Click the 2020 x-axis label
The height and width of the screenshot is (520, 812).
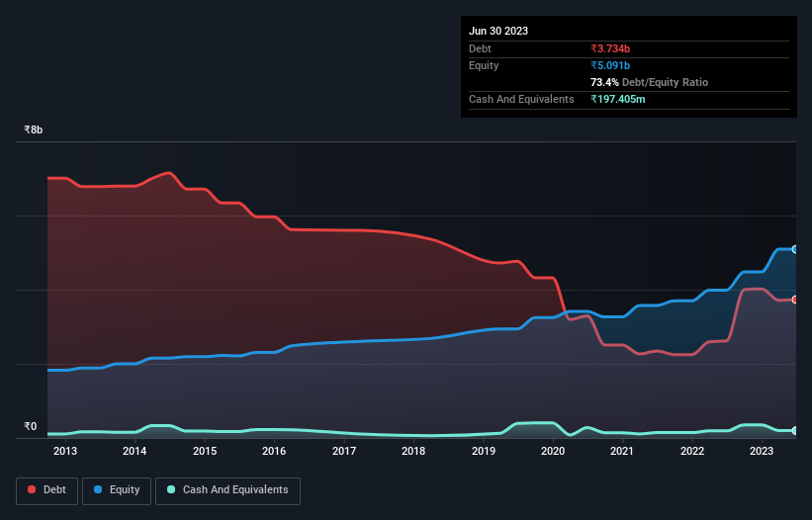pos(553,451)
